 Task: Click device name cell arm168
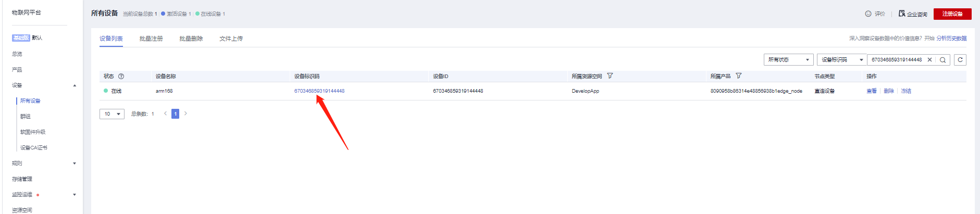[164, 91]
